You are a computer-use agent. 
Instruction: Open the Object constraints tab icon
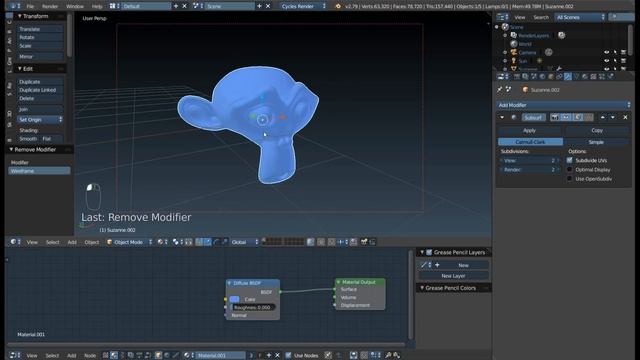[x=559, y=77]
